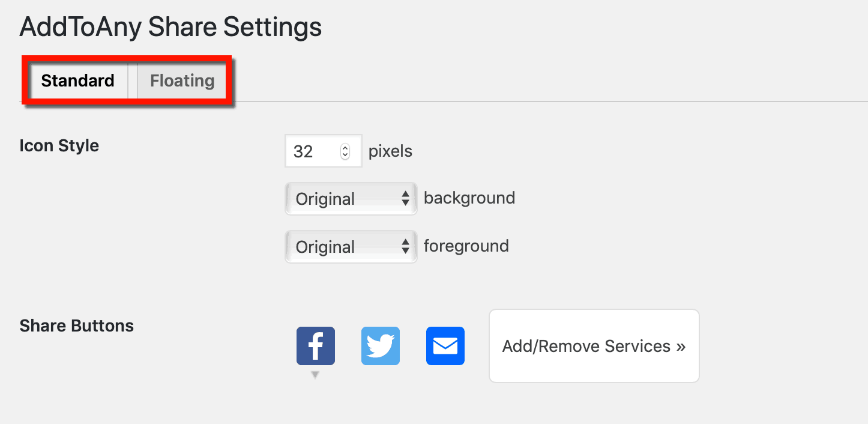This screenshot has width=868, height=424.
Task: Expand options under the Facebook button
Action: pyautogui.click(x=315, y=374)
